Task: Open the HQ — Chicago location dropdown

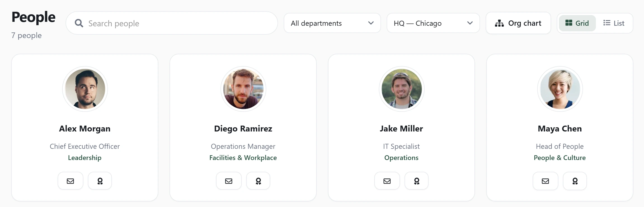Action: point(433,23)
